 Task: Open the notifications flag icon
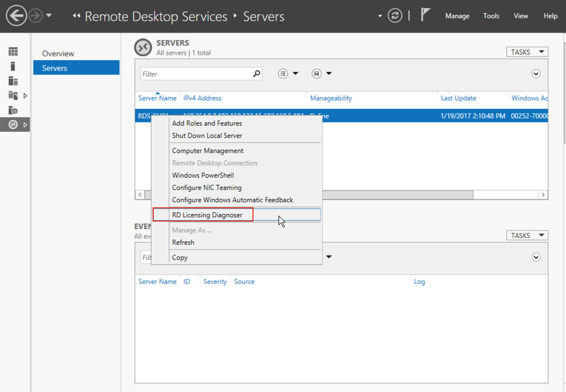tap(425, 15)
